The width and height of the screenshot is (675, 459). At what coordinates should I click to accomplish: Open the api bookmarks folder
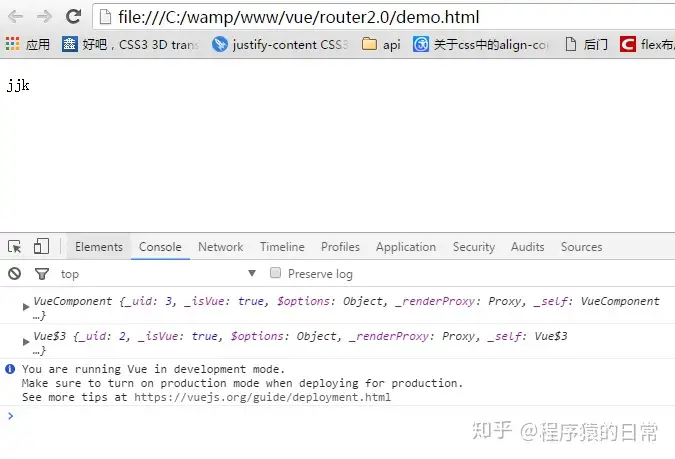381,44
